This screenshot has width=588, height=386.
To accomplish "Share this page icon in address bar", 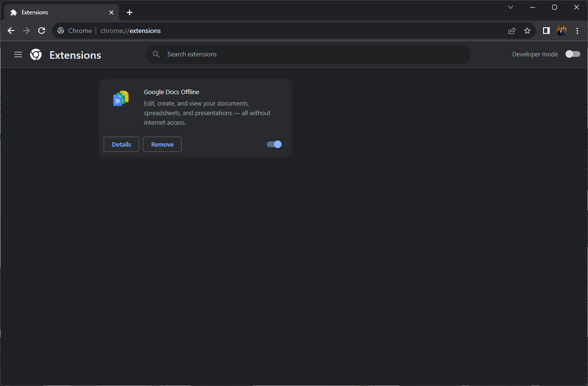I will click(x=512, y=31).
